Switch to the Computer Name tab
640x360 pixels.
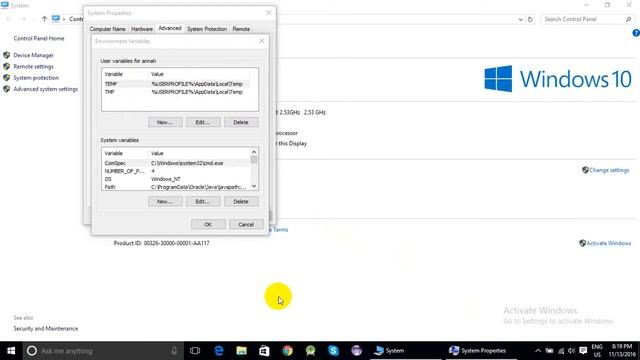(x=107, y=29)
